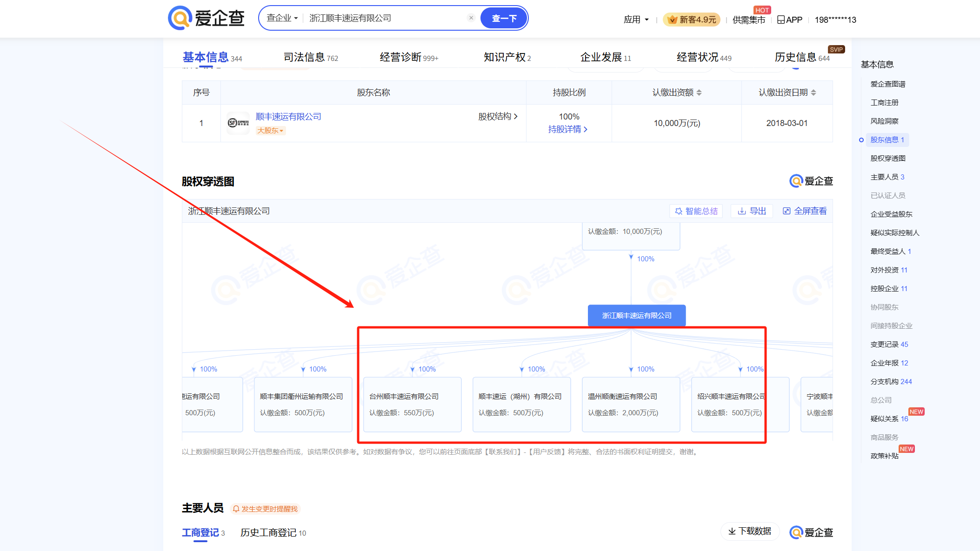Switch to the 经营诊断 tab
The width and height of the screenshot is (980, 551).
[409, 57]
